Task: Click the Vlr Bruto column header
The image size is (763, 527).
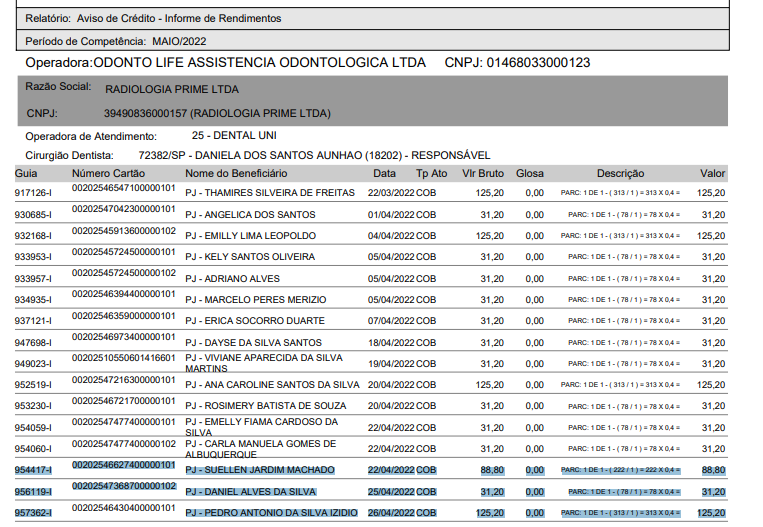Action: point(482,174)
